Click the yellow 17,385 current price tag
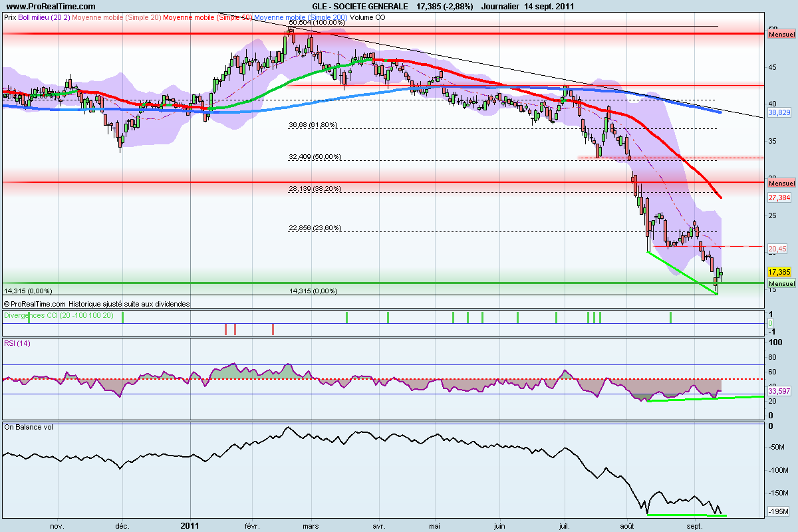This screenshot has height=532, width=798. click(779, 273)
